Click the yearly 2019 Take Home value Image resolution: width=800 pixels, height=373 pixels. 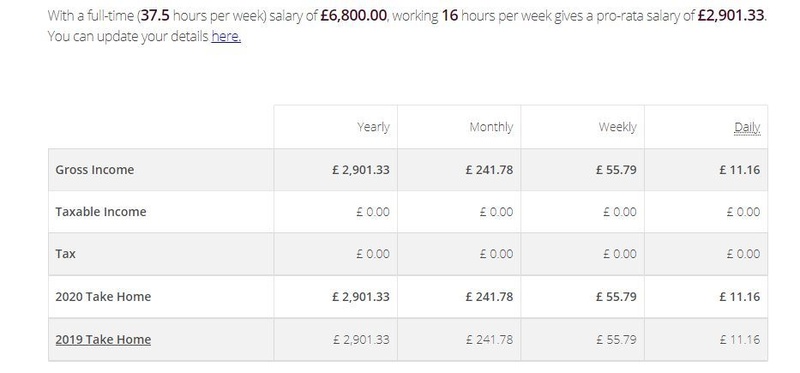(x=361, y=339)
